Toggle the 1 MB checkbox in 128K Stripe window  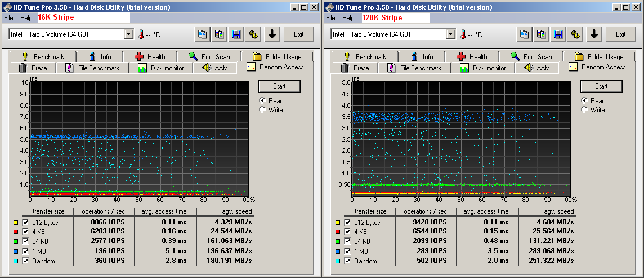point(347,251)
